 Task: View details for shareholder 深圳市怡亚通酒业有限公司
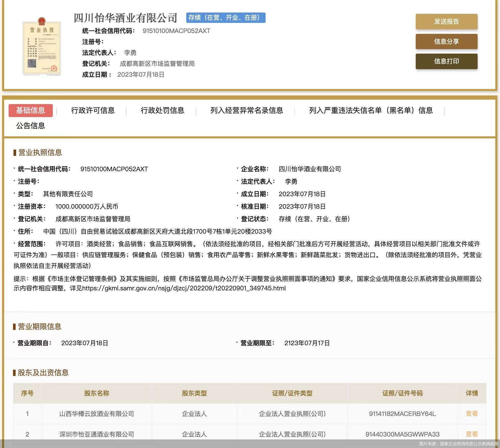pyautogui.click(x=472, y=434)
